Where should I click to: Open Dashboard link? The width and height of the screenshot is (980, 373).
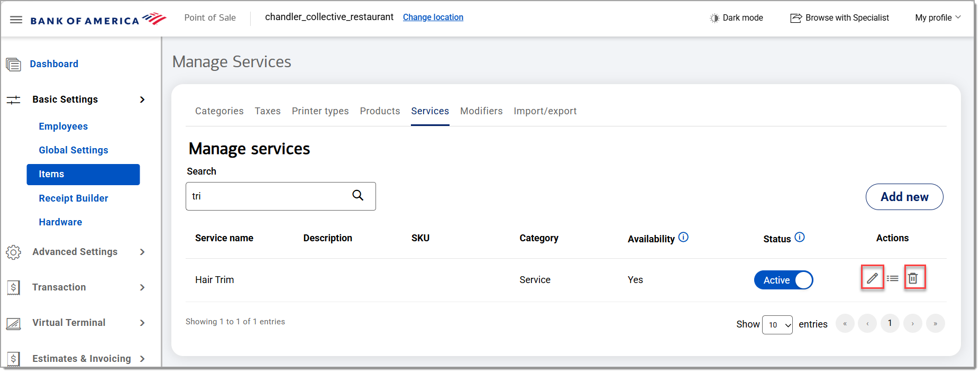click(54, 64)
